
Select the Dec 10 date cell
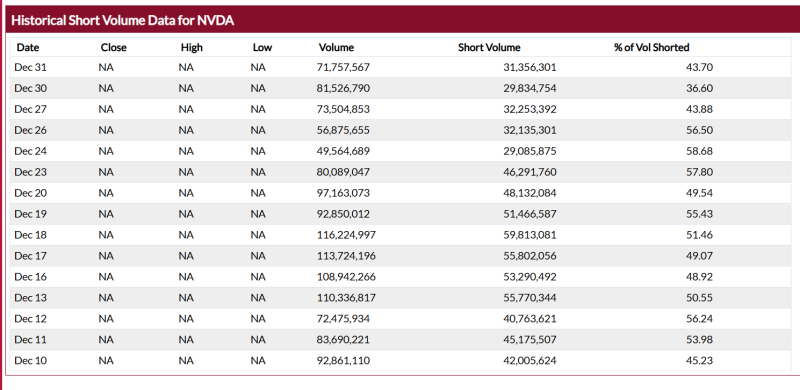pyautogui.click(x=31, y=360)
